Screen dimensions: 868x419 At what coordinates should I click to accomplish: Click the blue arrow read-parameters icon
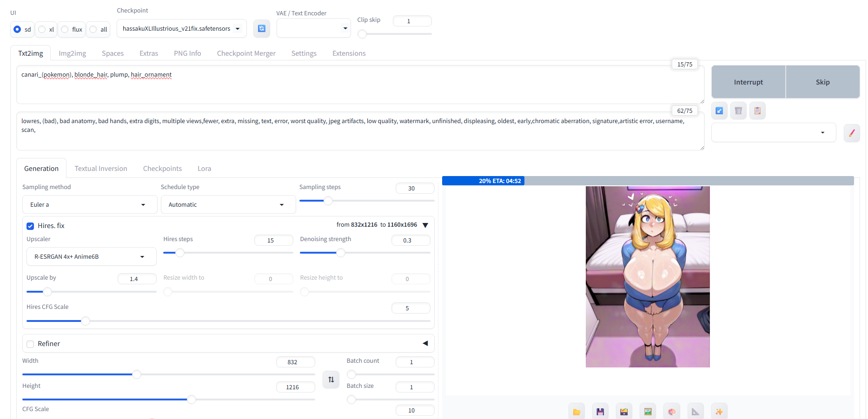pos(719,111)
